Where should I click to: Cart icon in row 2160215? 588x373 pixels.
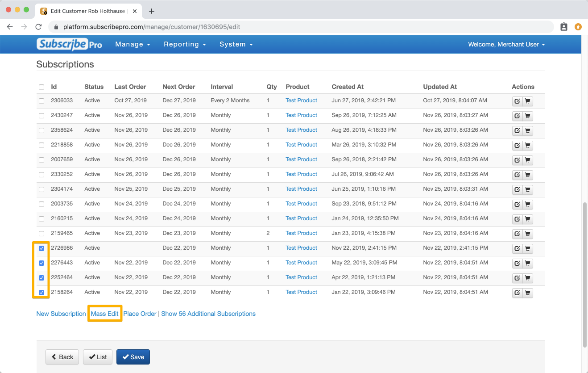pyautogui.click(x=528, y=219)
